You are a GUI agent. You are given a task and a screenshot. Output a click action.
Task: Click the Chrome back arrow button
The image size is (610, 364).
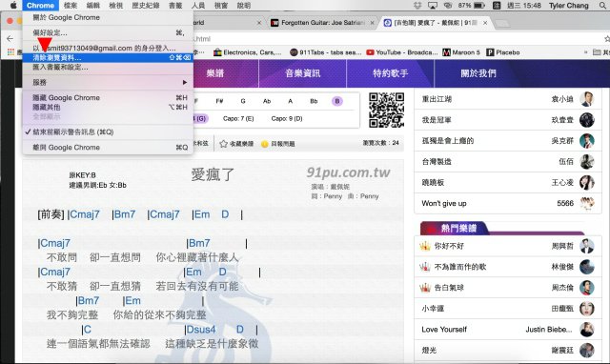pos(10,38)
